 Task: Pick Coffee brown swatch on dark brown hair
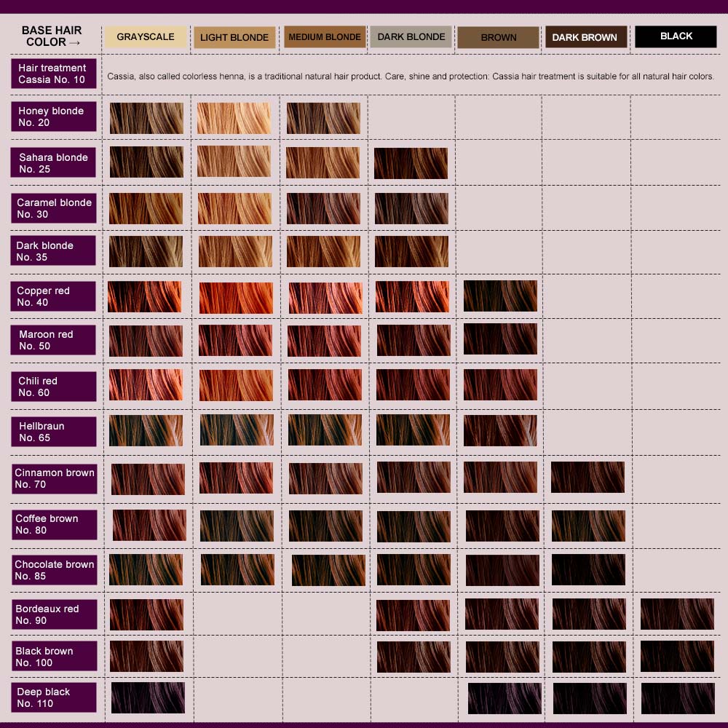coord(589,526)
